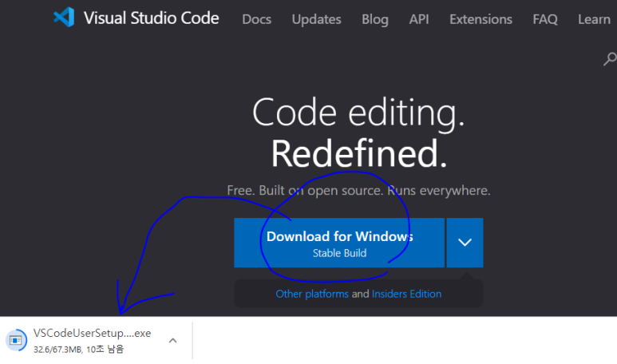617x364 pixels.
Task: Click the VSCodeUserSetup....exe file name
Action: click(92, 334)
